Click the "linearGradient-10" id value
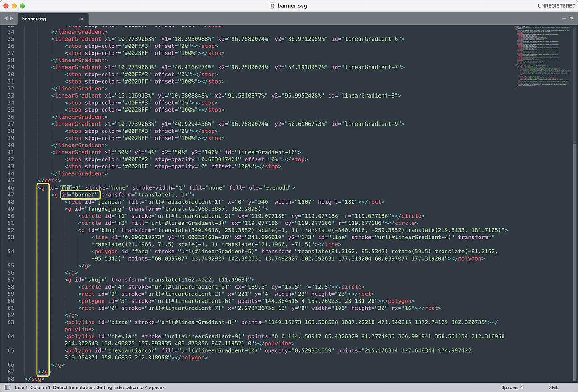The image size is (578, 392). click(266, 152)
